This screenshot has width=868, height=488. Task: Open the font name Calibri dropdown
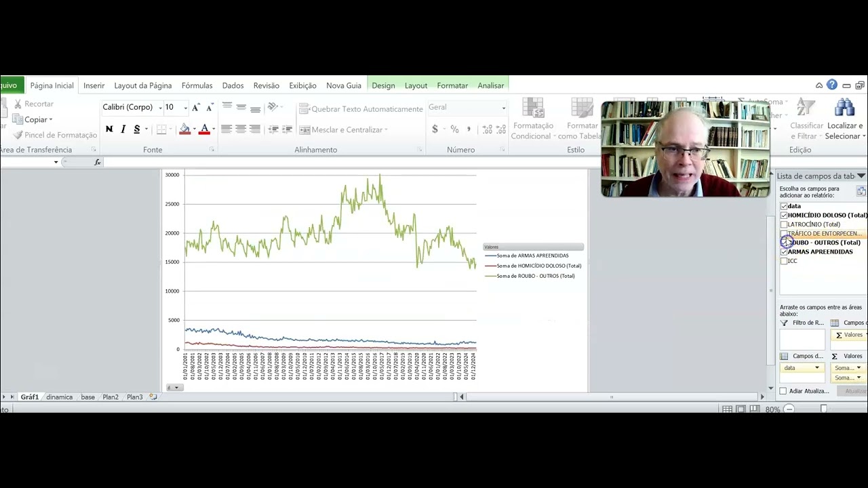click(x=160, y=108)
